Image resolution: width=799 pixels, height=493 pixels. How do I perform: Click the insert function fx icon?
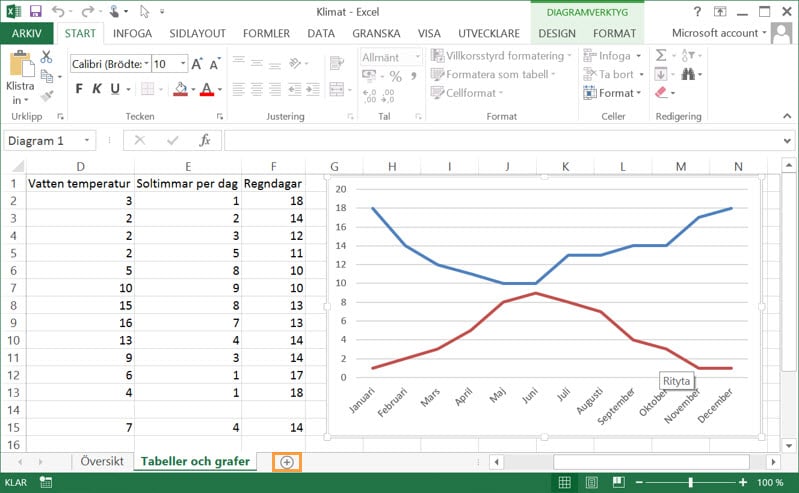pyautogui.click(x=205, y=140)
